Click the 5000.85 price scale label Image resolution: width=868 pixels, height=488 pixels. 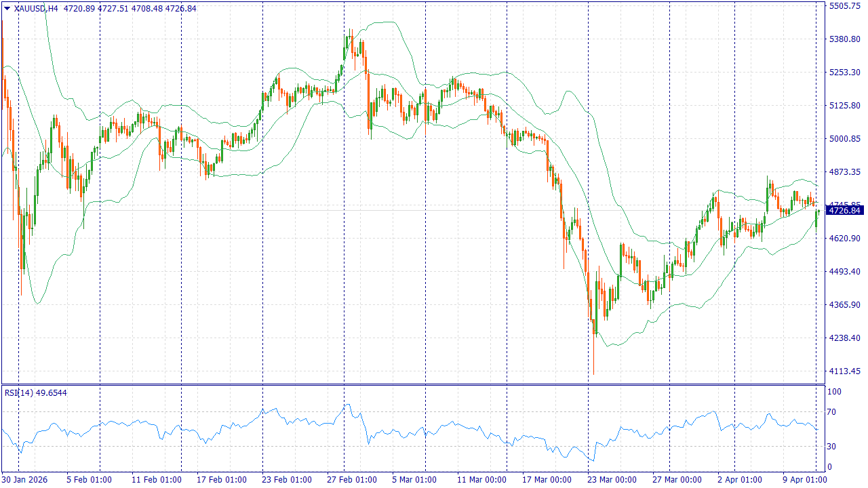pyautogui.click(x=845, y=139)
